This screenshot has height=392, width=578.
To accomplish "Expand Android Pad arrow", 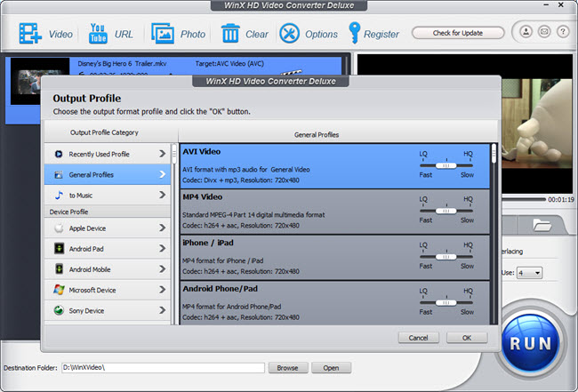I will (162, 249).
